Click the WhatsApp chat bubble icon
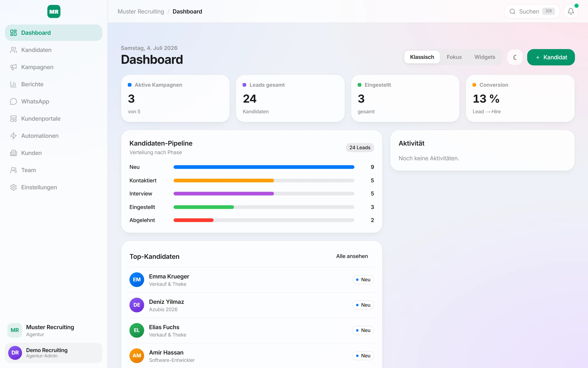The image size is (588, 368). 13,101
